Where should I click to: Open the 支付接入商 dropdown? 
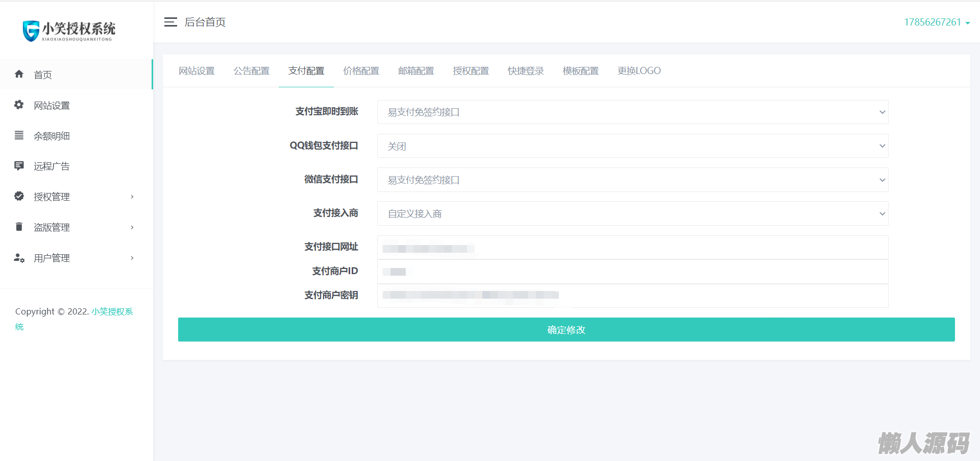click(x=632, y=213)
